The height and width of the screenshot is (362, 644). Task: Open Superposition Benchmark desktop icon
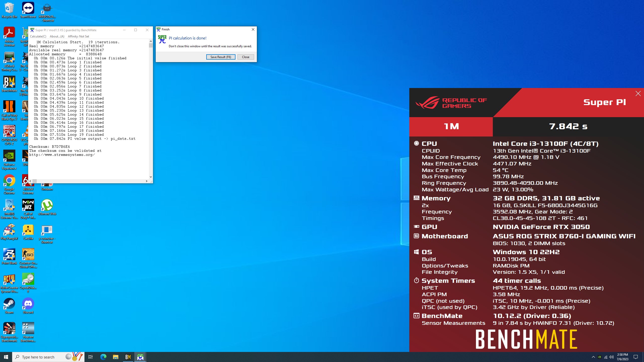click(x=9, y=332)
